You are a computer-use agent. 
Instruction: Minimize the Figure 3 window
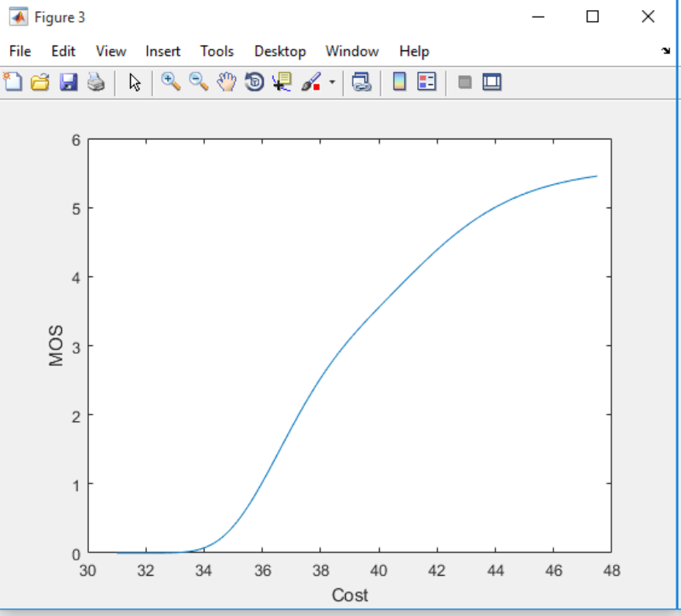(x=538, y=17)
